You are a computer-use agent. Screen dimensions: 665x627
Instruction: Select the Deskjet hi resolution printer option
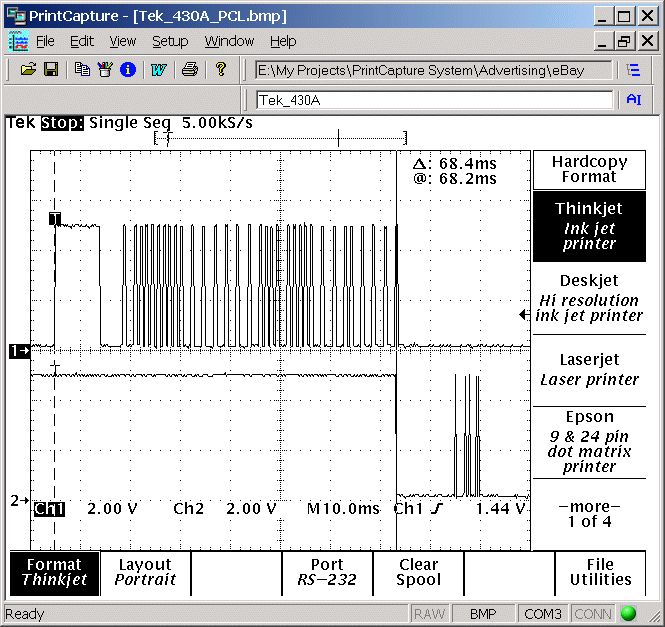click(x=589, y=298)
